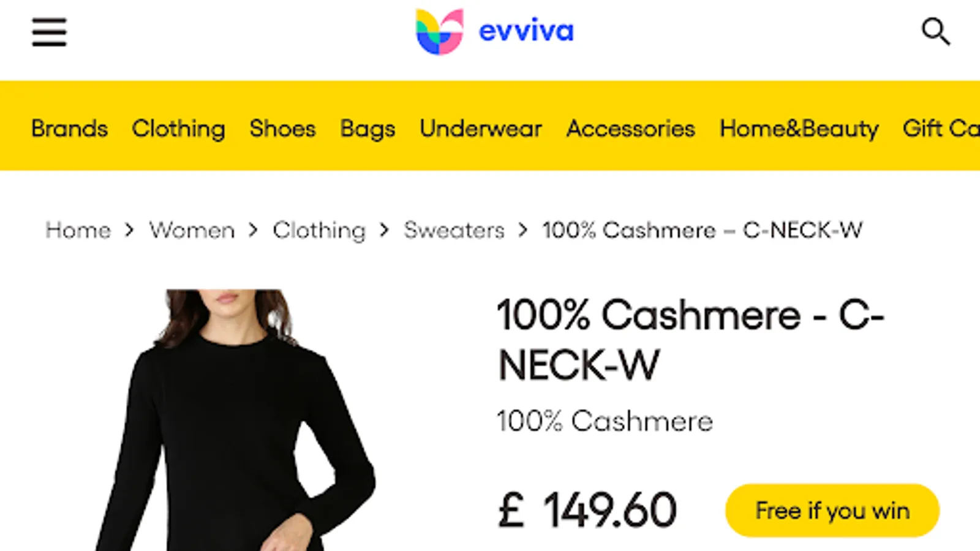Click the evviva colorful logo
Viewport: 980px width, 551px height.
coord(439,31)
